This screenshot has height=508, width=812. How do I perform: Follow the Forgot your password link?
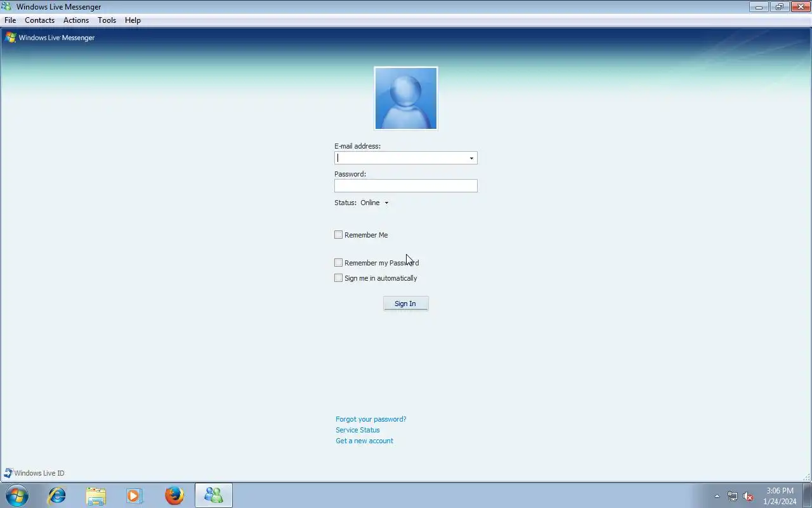pyautogui.click(x=371, y=419)
